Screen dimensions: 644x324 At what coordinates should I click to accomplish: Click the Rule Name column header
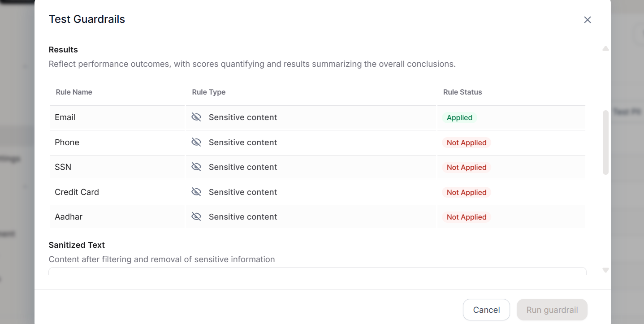pos(74,92)
